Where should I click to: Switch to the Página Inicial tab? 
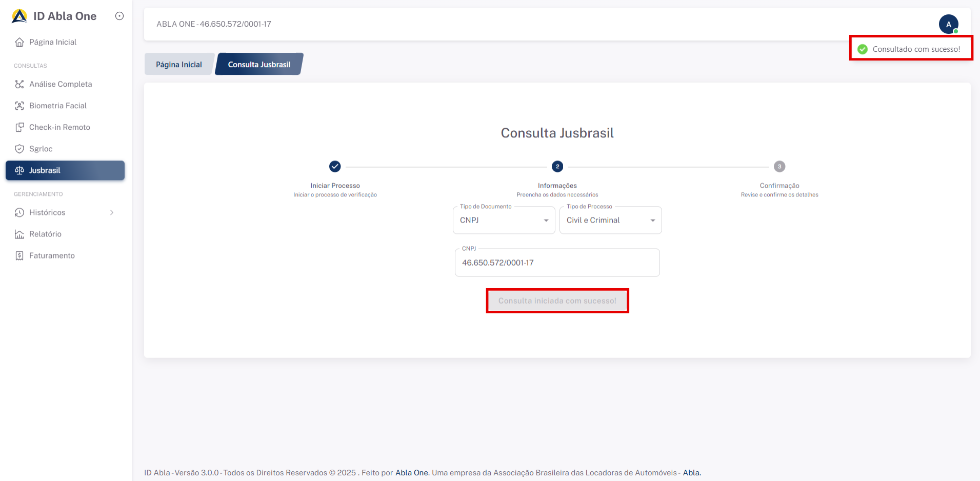tap(178, 65)
